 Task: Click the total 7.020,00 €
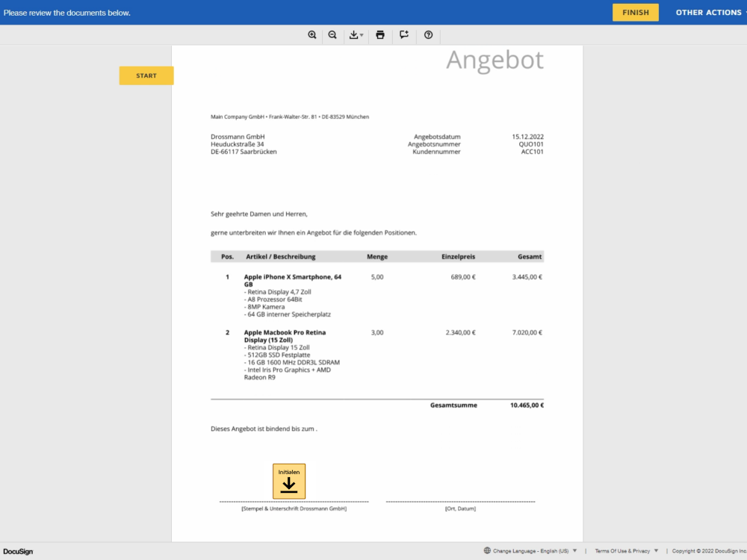(527, 332)
